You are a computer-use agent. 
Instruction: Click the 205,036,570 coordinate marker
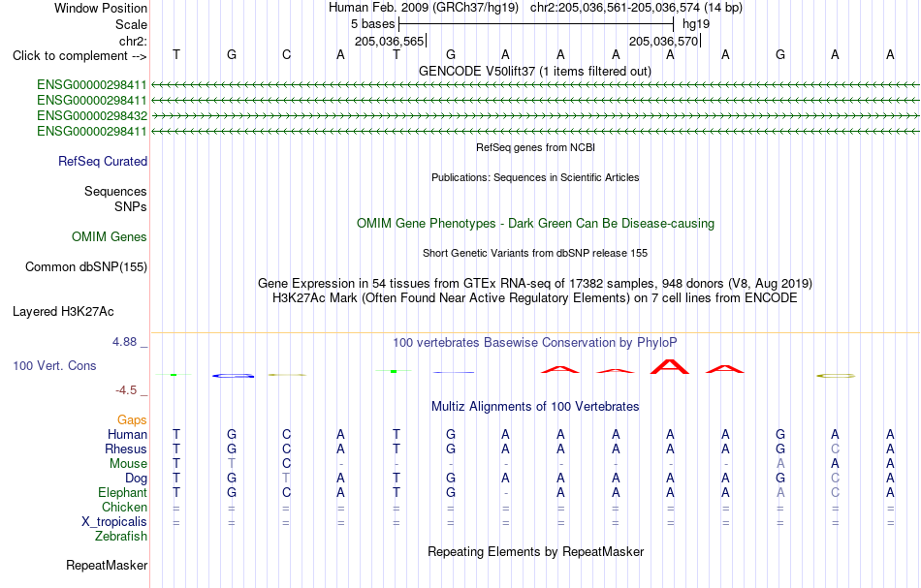(x=664, y=41)
